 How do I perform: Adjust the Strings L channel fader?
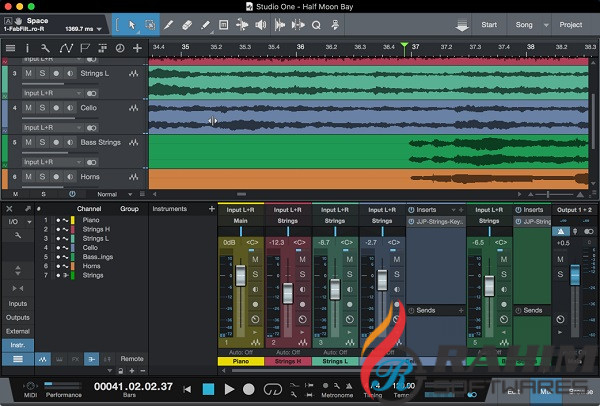tap(335, 289)
